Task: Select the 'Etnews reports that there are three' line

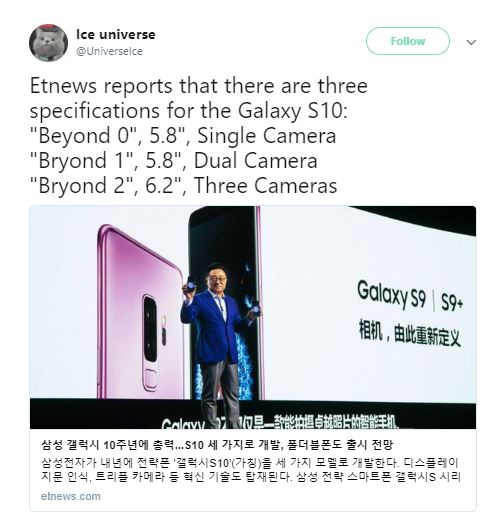Action: point(199,86)
